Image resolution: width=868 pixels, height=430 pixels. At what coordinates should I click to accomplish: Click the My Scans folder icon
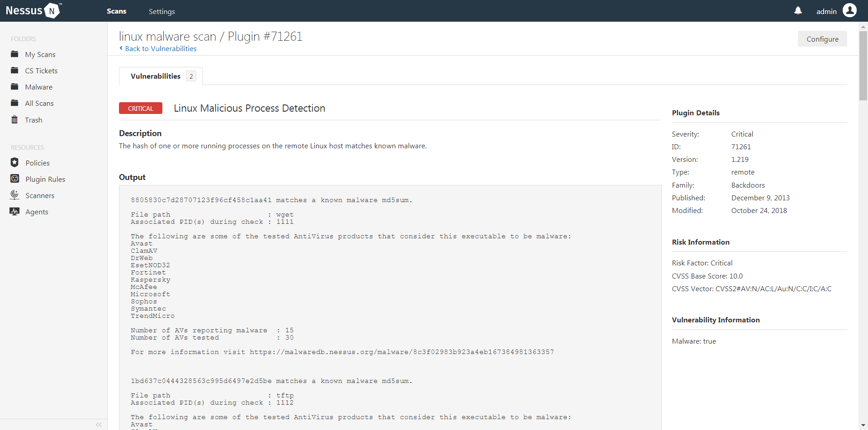14,54
